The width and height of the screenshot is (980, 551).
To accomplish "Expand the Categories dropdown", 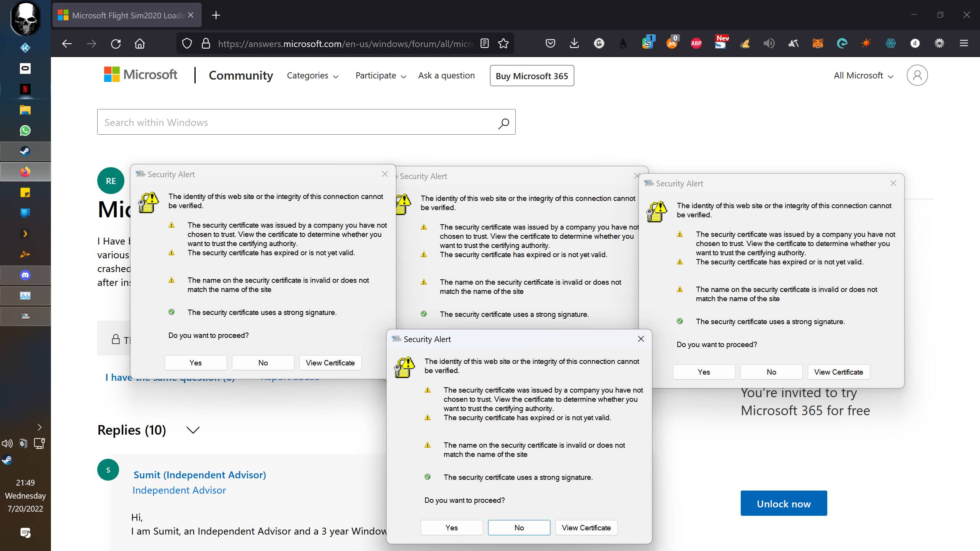I will click(312, 76).
